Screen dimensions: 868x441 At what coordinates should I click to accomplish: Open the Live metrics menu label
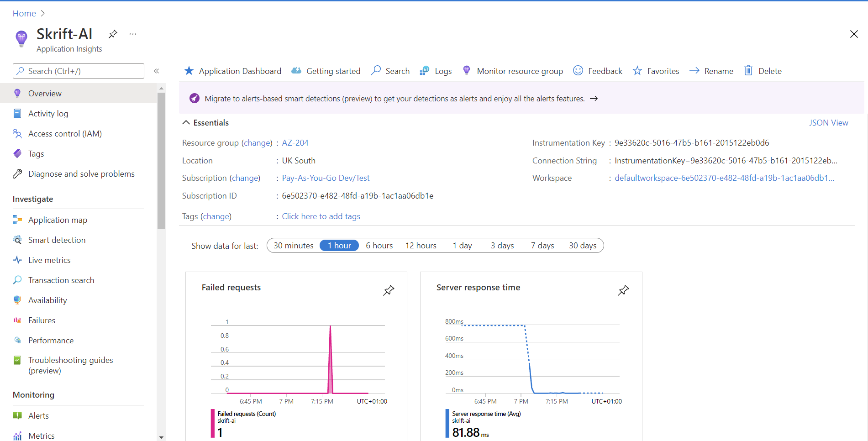[x=49, y=260]
